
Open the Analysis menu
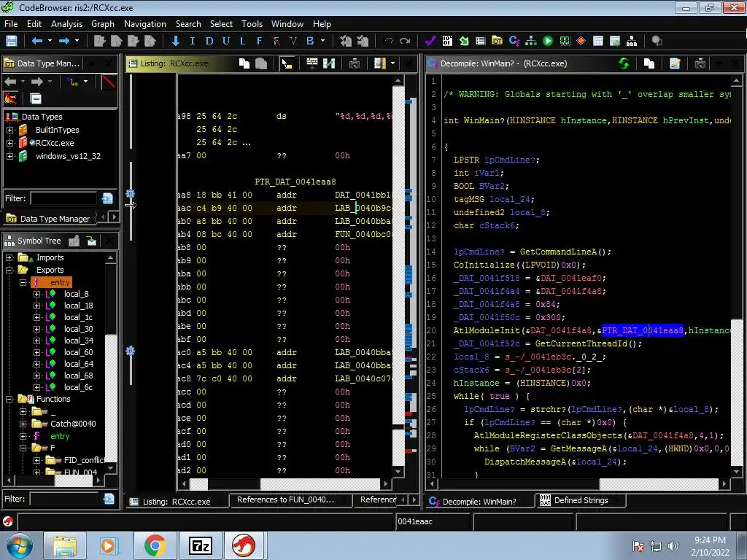66,24
